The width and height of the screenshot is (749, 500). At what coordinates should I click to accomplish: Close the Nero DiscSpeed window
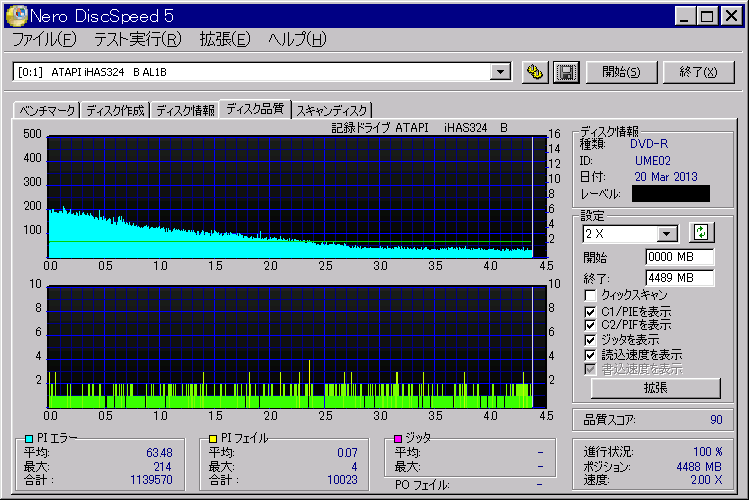click(x=731, y=16)
